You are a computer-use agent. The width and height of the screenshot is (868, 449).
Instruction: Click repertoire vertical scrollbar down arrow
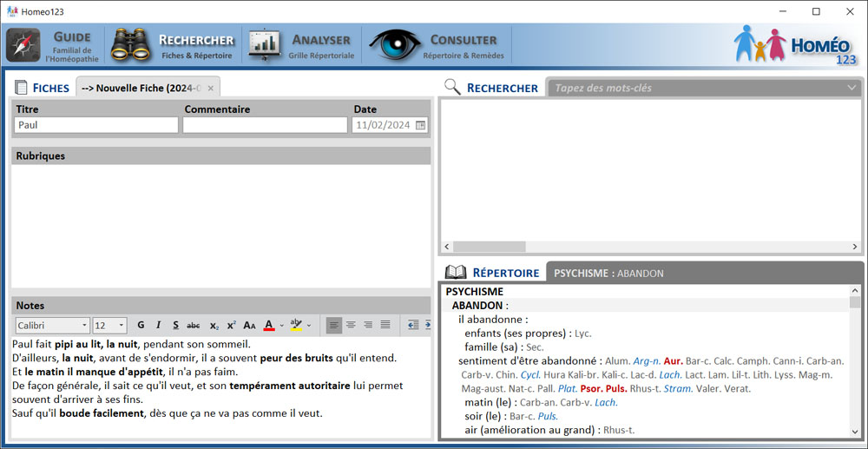(855, 432)
